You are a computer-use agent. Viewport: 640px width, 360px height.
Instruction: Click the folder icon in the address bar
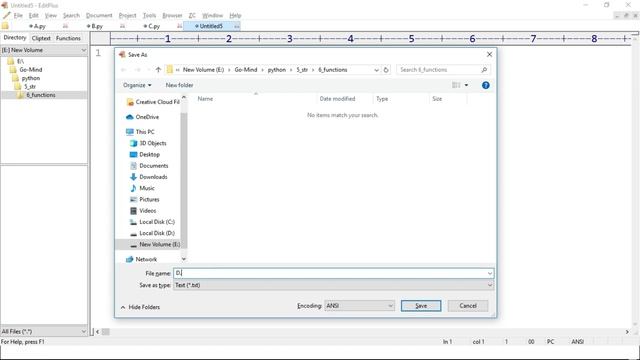pos(169,70)
